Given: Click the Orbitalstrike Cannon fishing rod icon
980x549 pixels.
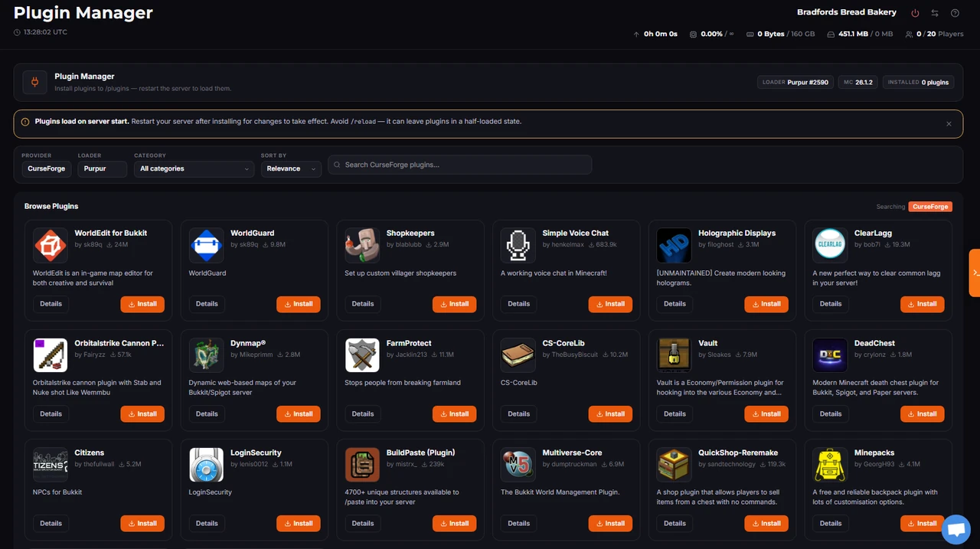Looking at the screenshot, I should click(51, 355).
